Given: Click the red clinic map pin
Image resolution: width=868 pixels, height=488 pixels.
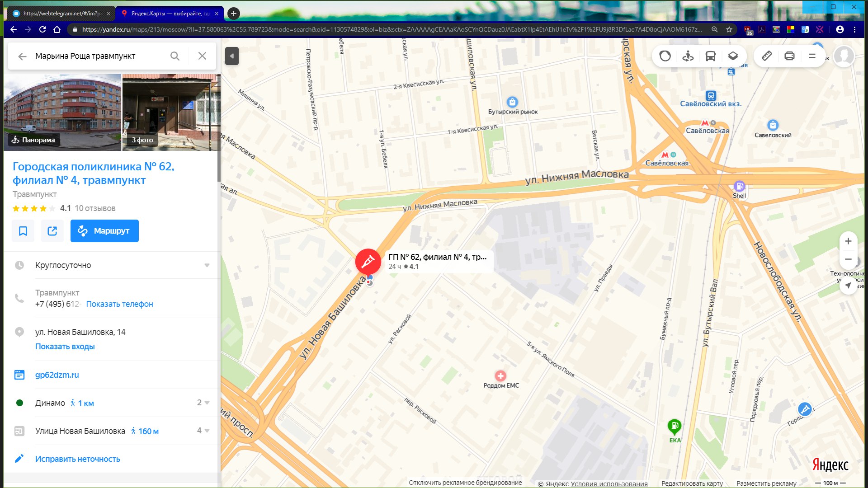Looking at the screenshot, I should [x=368, y=261].
